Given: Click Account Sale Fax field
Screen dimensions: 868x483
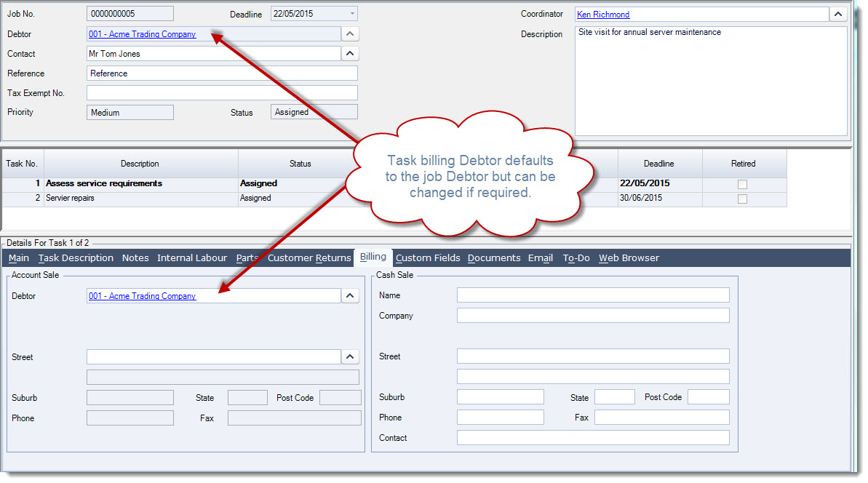Looking at the screenshot, I should [295, 418].
